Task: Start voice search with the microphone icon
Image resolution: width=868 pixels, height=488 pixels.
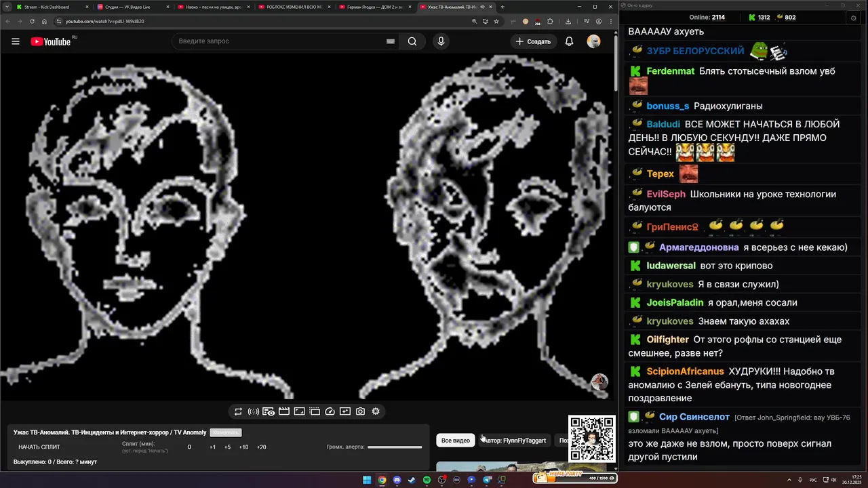Action: [x=441, y=41]
